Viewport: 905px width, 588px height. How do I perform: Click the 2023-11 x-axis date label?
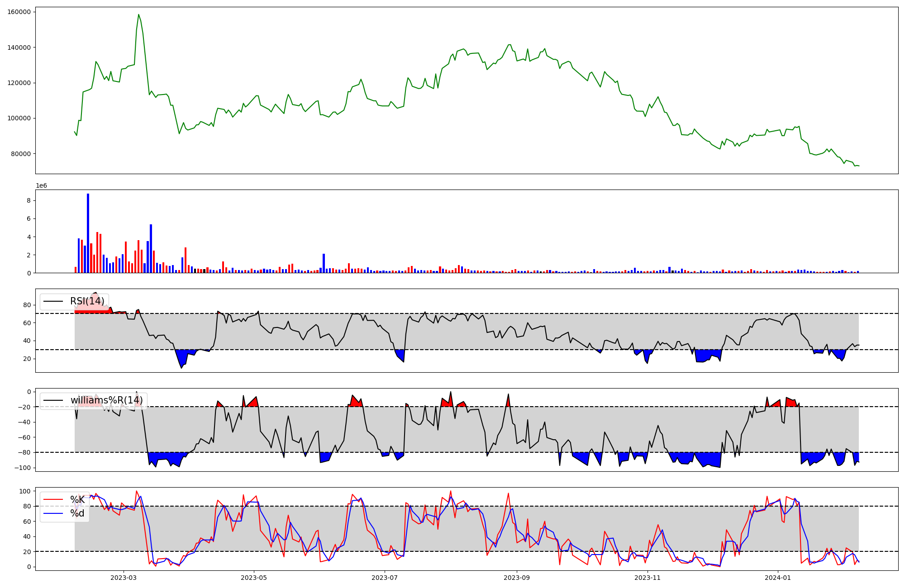[648, 578]
